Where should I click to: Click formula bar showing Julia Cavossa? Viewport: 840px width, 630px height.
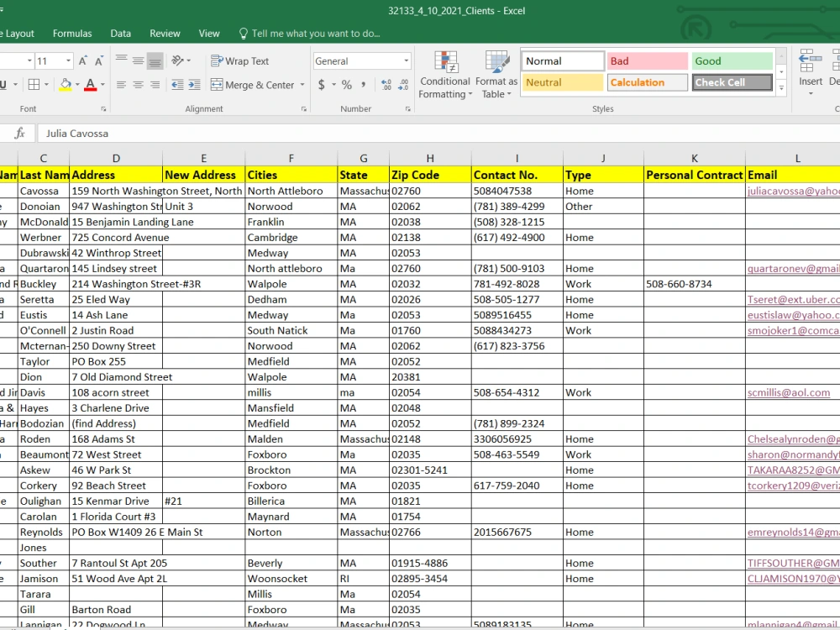click(x=438, y=134)
